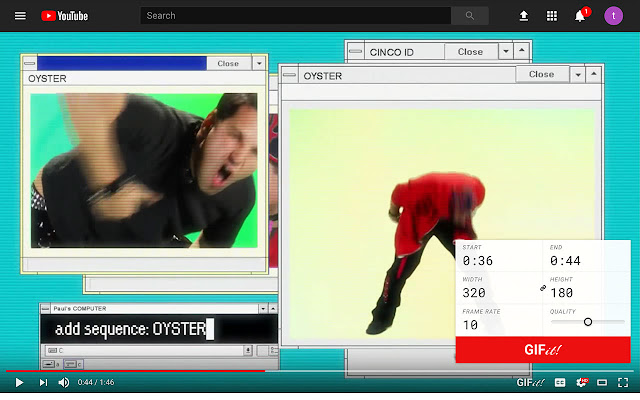Open the notifications bell
Screen dimensions: 640x400
coord(580,16)
